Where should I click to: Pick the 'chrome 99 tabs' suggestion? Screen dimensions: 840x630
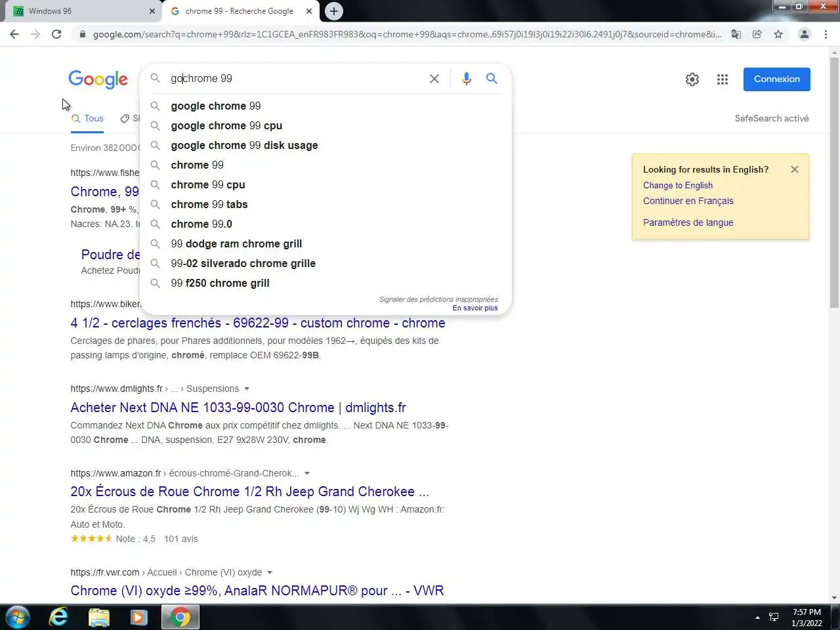pos(325,204)
